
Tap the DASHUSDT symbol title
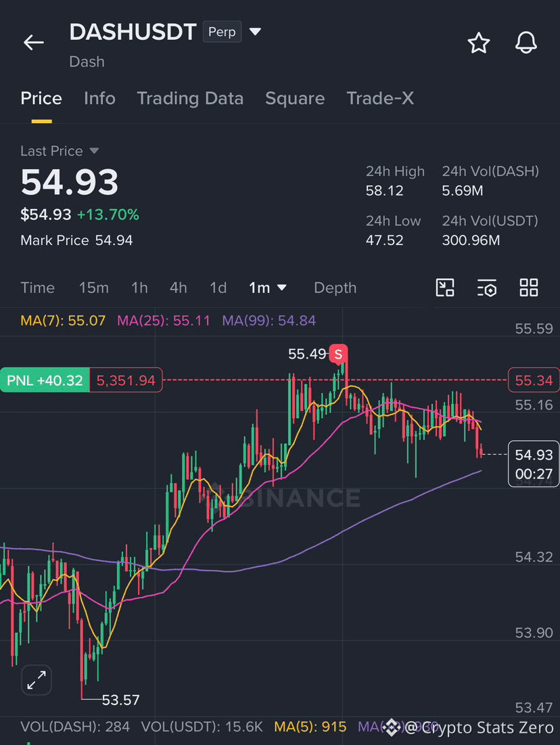[x=133, y=32]
